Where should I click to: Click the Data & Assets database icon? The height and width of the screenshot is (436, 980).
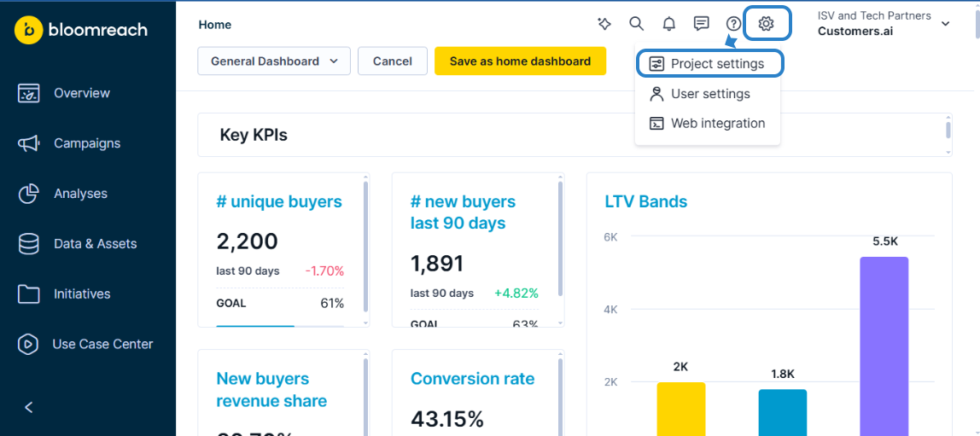pos(29,244)
